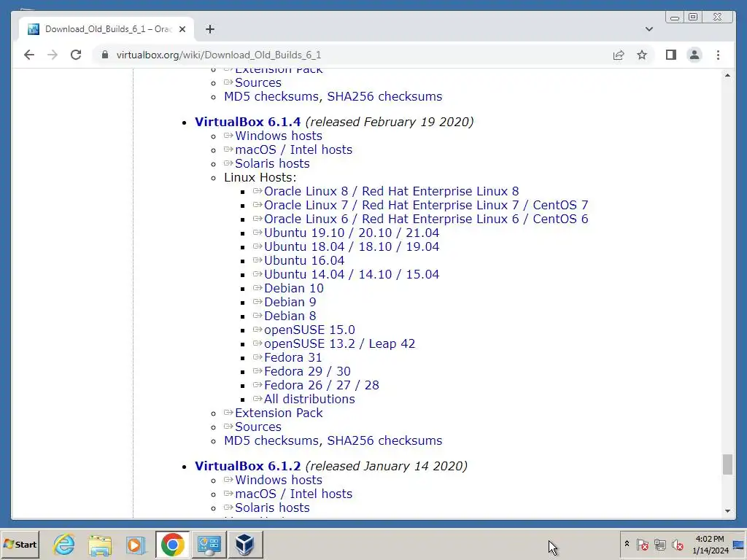This screenshot has height=560, width=747.
Task: Open the 6.1.4 Sources link
Action: [258, 427]
